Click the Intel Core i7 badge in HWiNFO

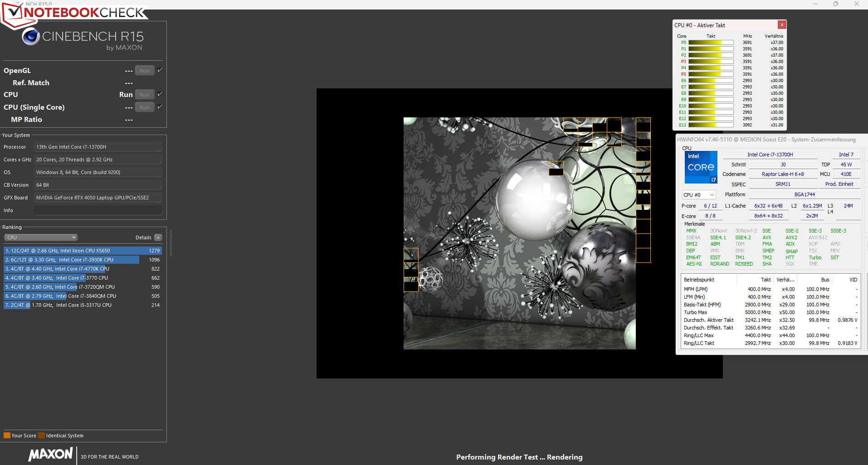(x=701, y=167)
